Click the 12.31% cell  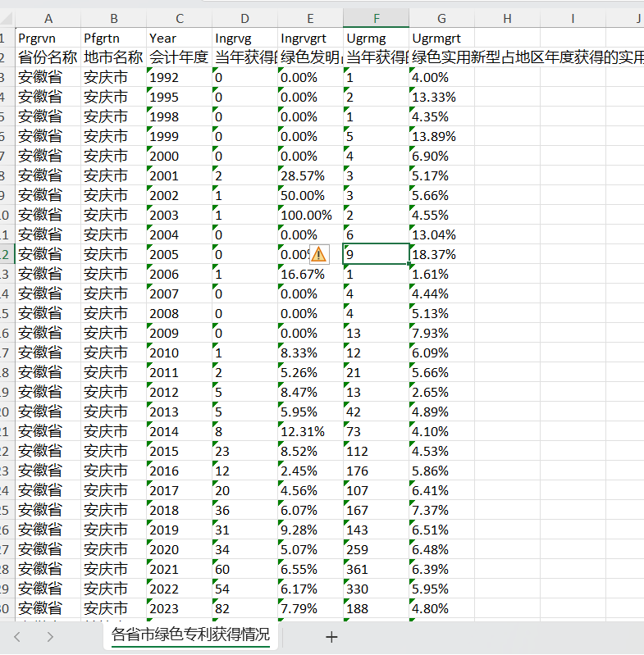point(310,431)
